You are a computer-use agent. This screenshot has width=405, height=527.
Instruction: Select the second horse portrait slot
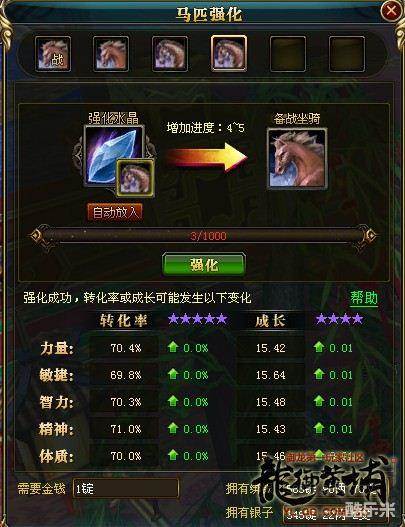point(111,54)
